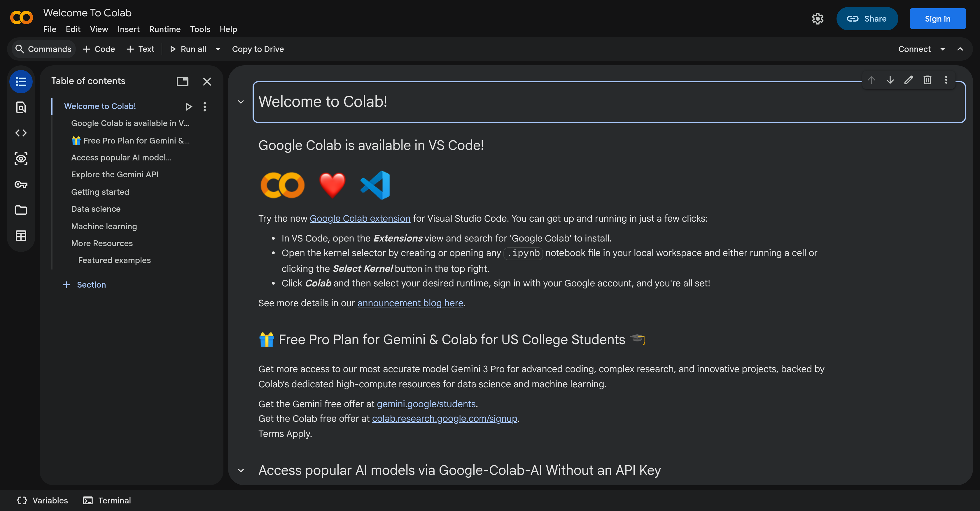Click the settings gear icon
Image resolution: width=980 pixels, height=511 pixels.
[x=817, y=19]
